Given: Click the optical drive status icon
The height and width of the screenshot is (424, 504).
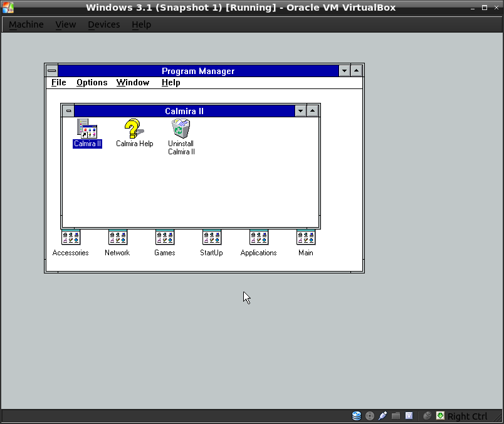Looking at the screenshot, I should tap(370, 416).
